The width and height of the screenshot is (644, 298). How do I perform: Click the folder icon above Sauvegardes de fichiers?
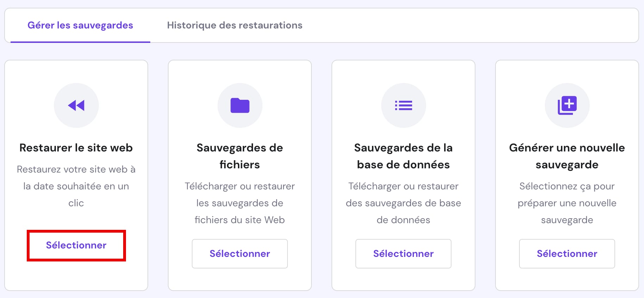pyautogui.click(x=240, y=105)
